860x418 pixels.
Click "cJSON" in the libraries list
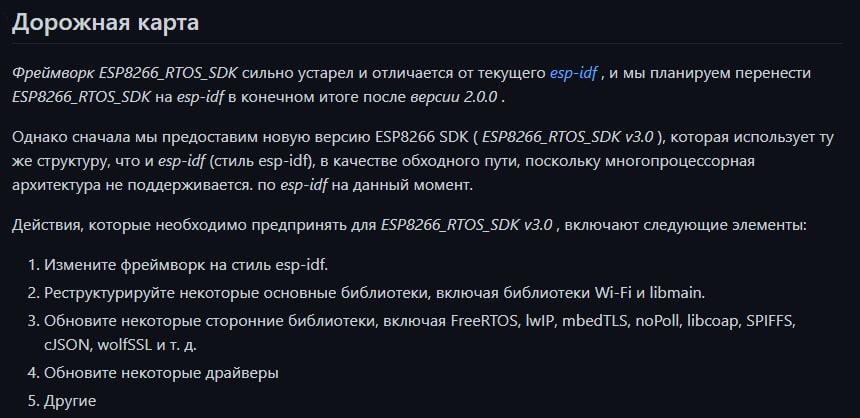(65, 346)
